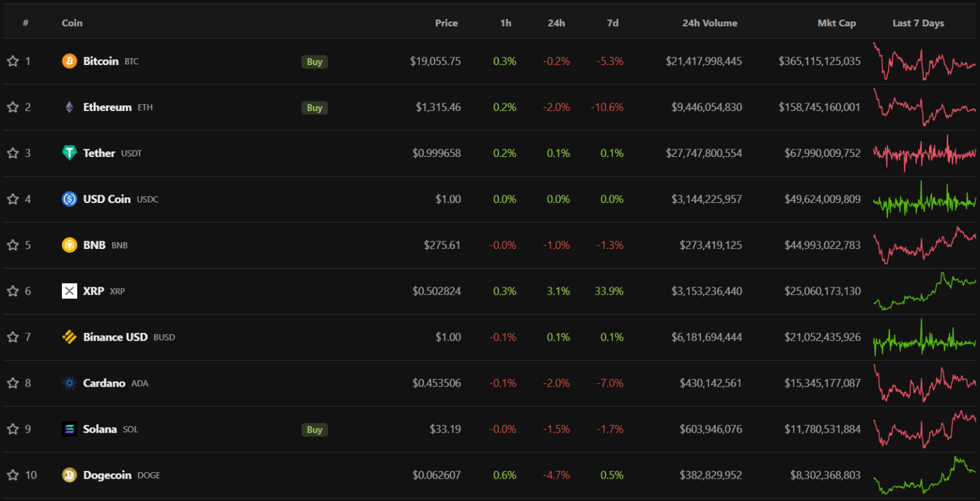Click the Solana logo icon
980x501 pixels.
(x=70, y=429)
